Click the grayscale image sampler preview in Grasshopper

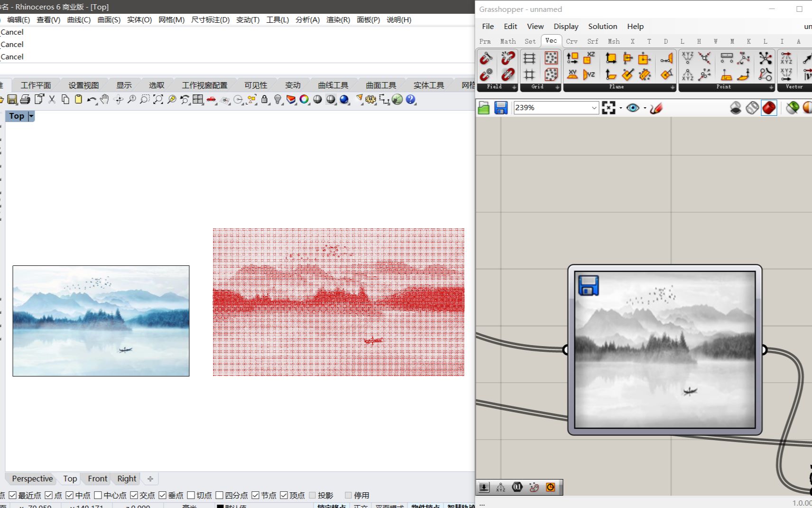(x=664, y=350)
